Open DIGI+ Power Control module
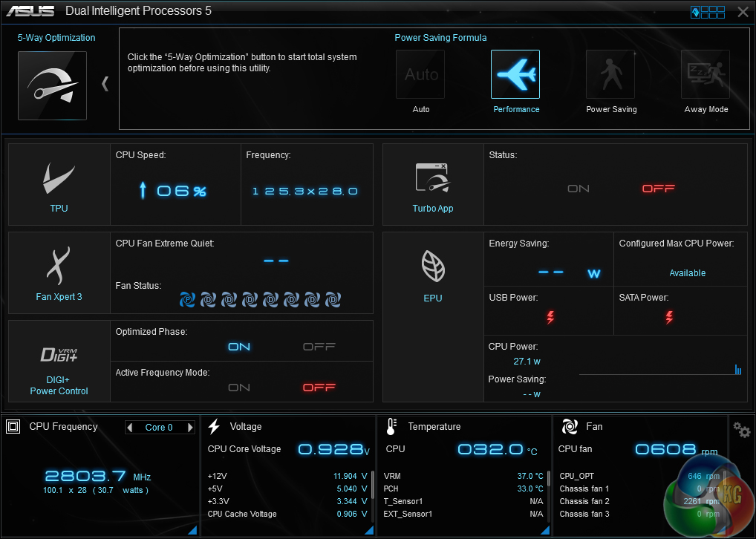The height and width of the screenshot is (539, 756). point(59,361)
